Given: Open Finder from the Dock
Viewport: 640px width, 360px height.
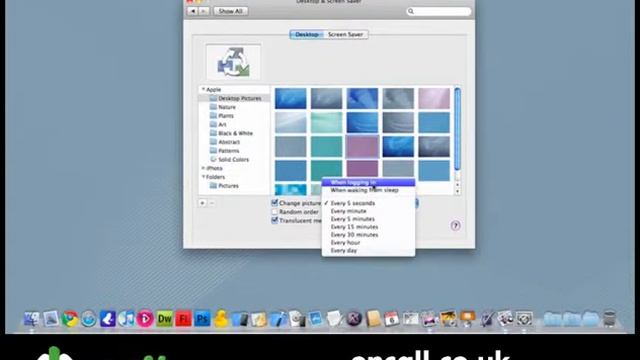Looking at the screenshot, I should [31, 319].
